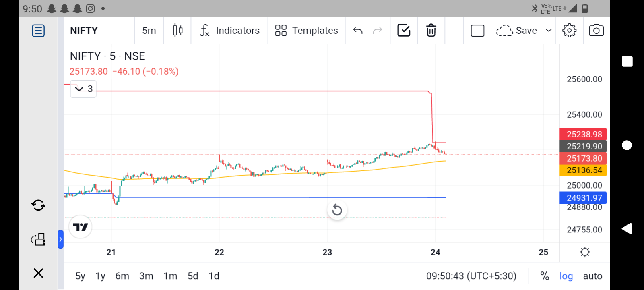The image size is (644, 290).
Task: Select the 3m date range
Action: click(x=146, y=276)
